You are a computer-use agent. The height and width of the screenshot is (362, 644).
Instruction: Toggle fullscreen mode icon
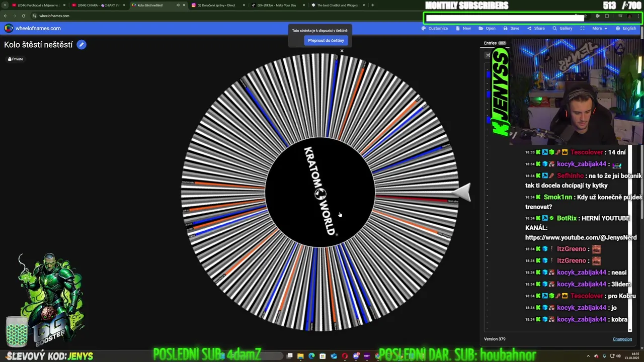(582, 28)
